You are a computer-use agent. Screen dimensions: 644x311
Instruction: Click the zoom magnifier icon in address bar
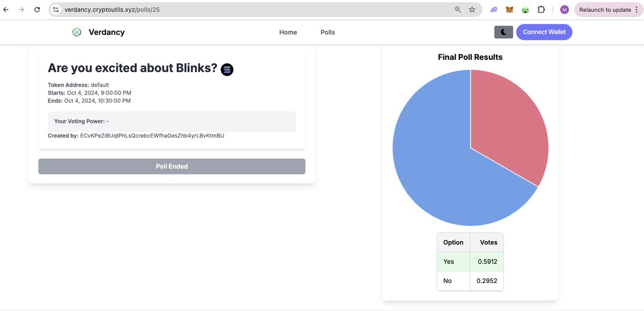[x=458, y=10]
